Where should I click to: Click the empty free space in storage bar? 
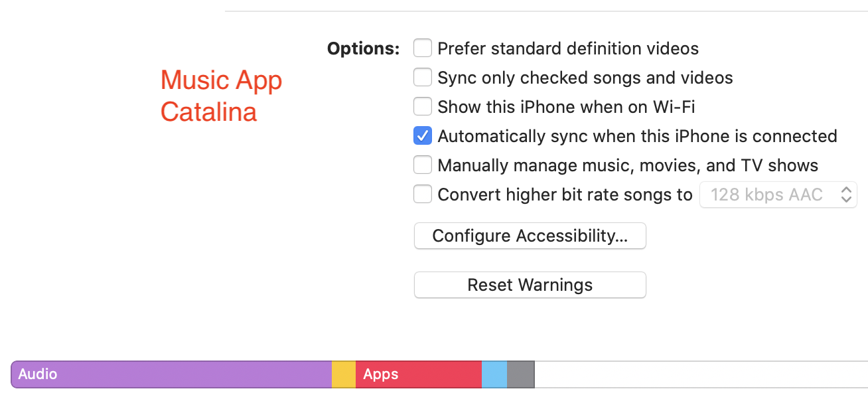pos(697,374)
